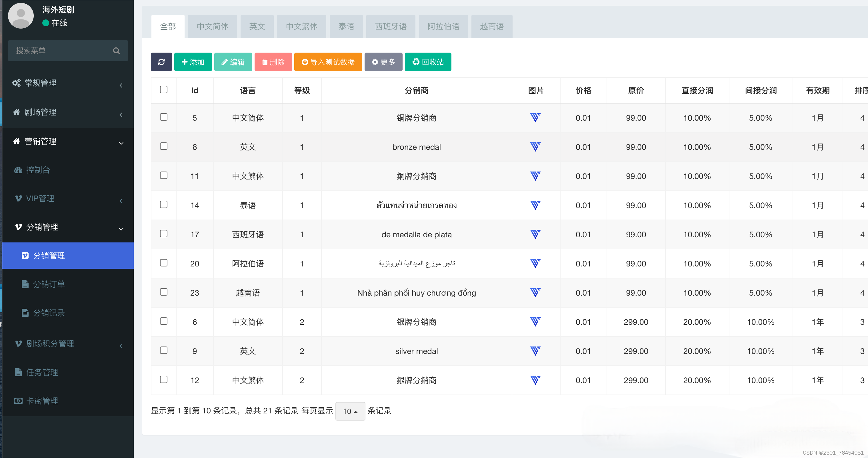The width and height of the screenshot is (868, 458).
Task: Check the row with Id 9
Action: tap(164, 351)
